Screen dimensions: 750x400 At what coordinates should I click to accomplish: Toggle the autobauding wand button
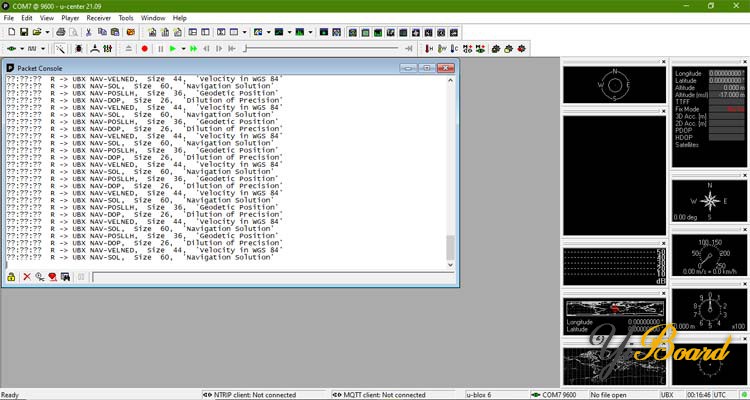pyautogui.click(x=61, y=48)
